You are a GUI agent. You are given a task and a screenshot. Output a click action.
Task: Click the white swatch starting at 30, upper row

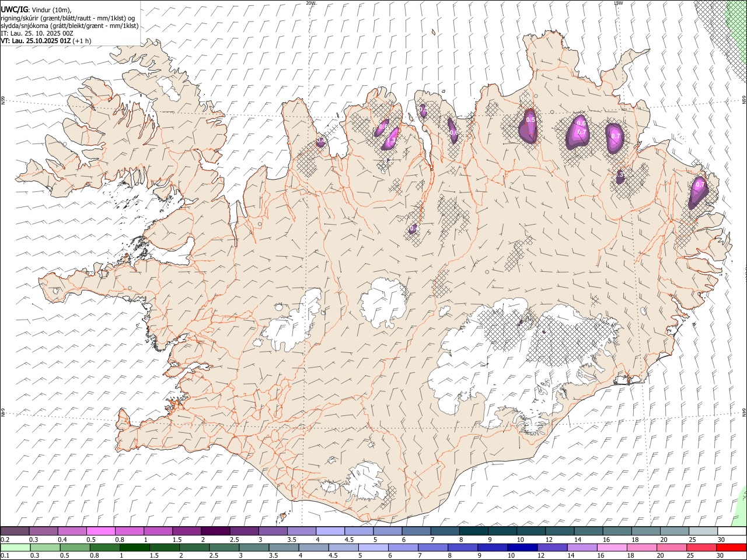click(x=732, y=531)
